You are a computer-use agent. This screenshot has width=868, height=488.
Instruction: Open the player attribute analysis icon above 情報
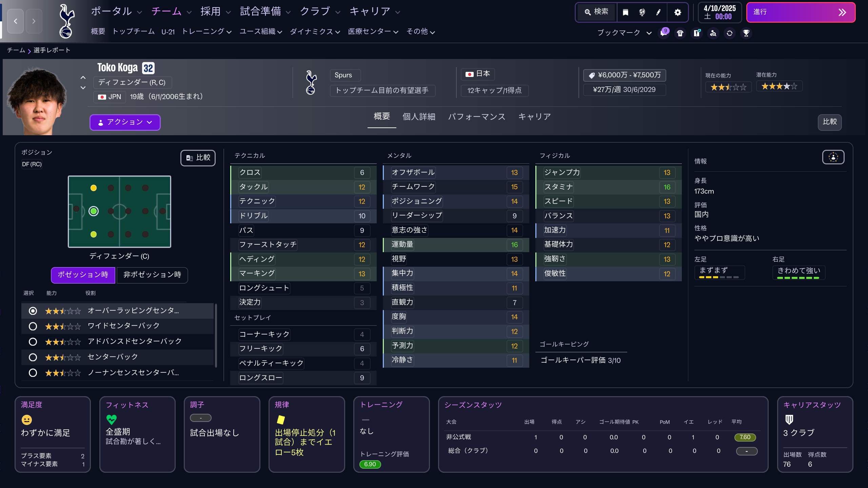[833, 157]
